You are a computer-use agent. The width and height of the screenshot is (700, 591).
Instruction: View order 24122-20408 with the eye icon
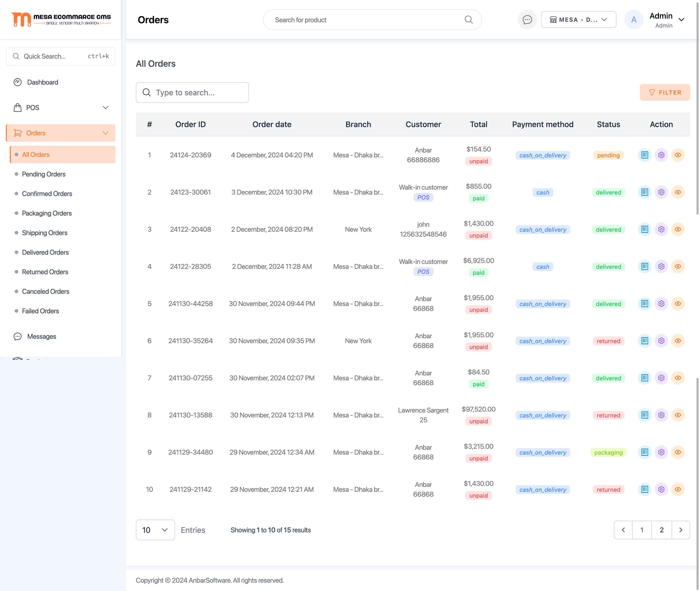pyautogui.click(x=678, y=230)
